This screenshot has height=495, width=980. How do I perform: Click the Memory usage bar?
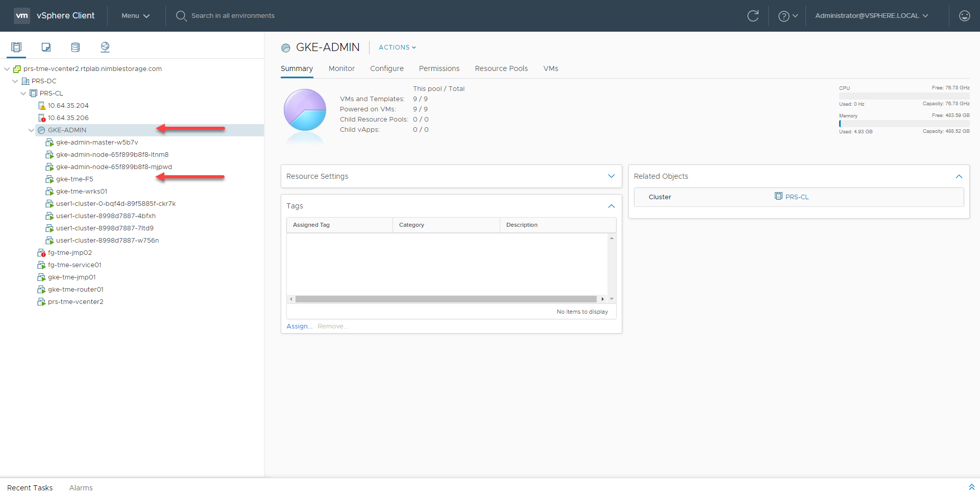904,124
